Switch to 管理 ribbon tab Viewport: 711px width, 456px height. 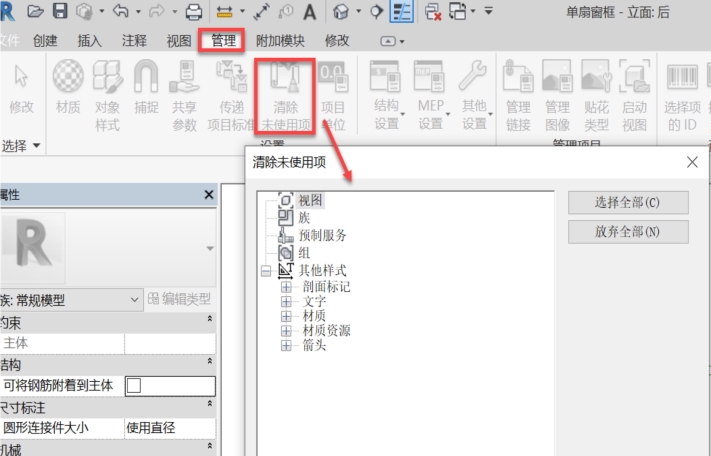pyautogui.click(x=223, y=41)
